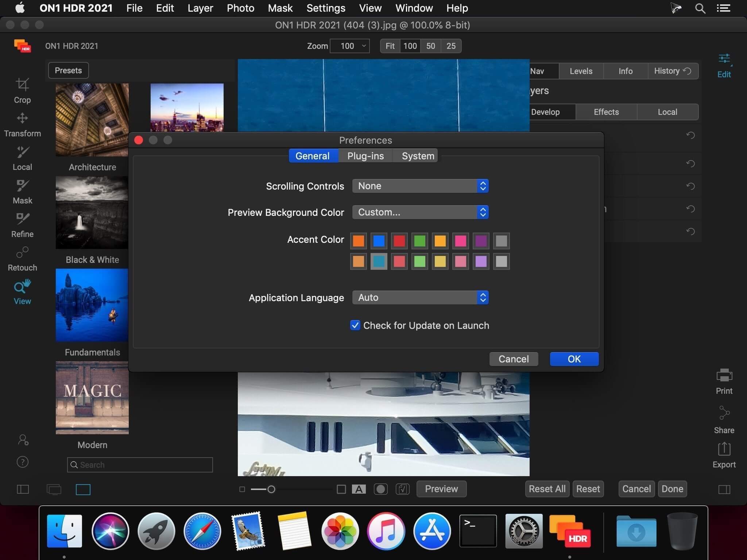Switch to the Plug-ins preferences tab
This screenshot has width=747, height=560.
(x=365, y=156)
